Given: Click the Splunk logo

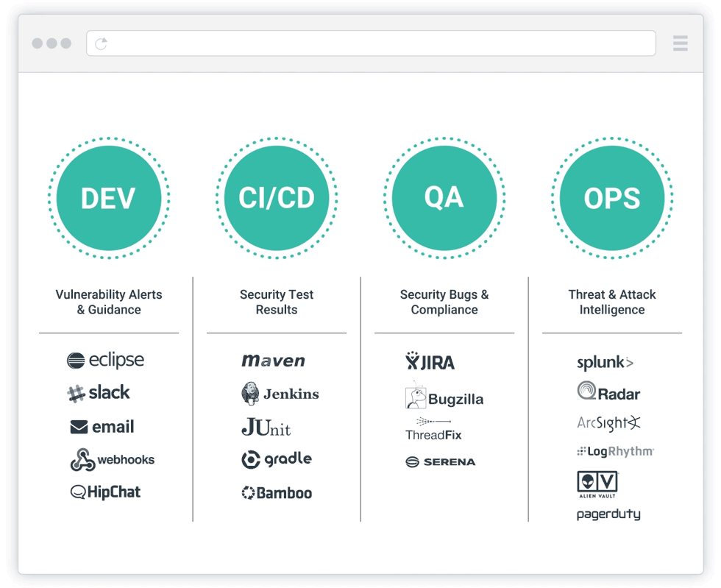Looking at the screenshot, I should (605, 362).
